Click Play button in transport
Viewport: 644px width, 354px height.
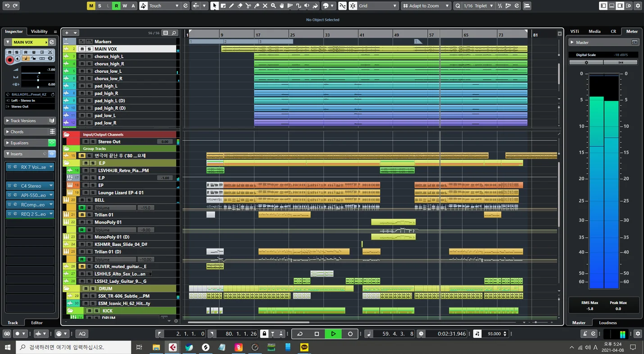point(333,334)
